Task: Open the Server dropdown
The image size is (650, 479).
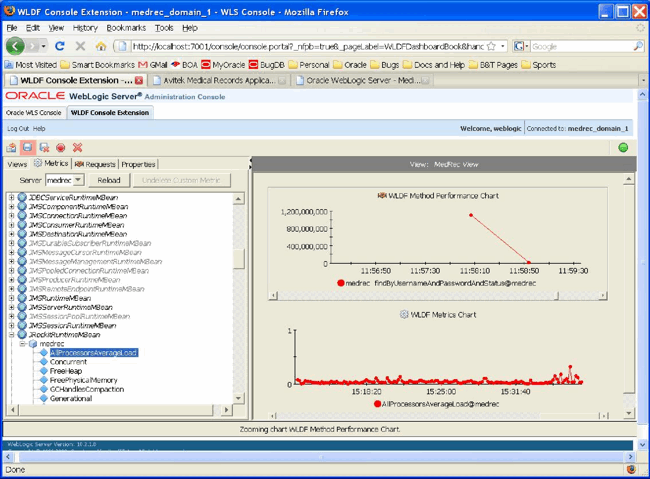Action: tap(79, 180)
